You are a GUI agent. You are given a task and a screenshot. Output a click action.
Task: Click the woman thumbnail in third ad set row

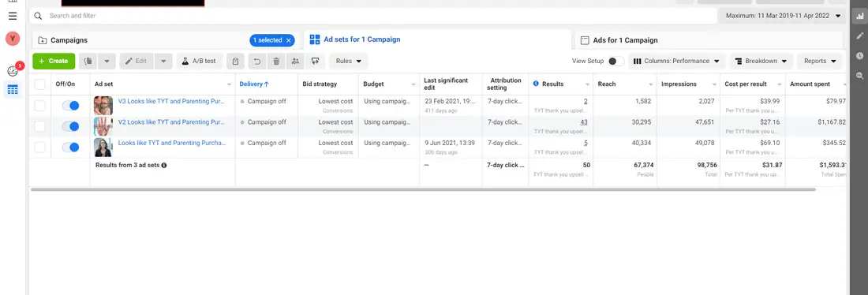pyautogui.click(x=103, y=147)
